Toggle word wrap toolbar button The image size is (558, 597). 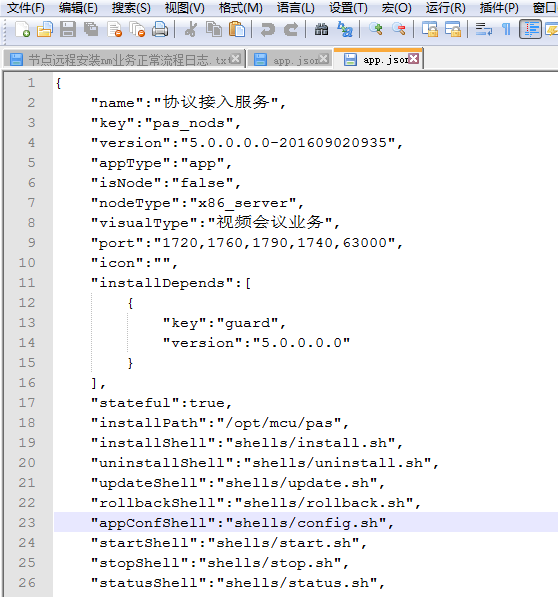[x=484, y=29]
